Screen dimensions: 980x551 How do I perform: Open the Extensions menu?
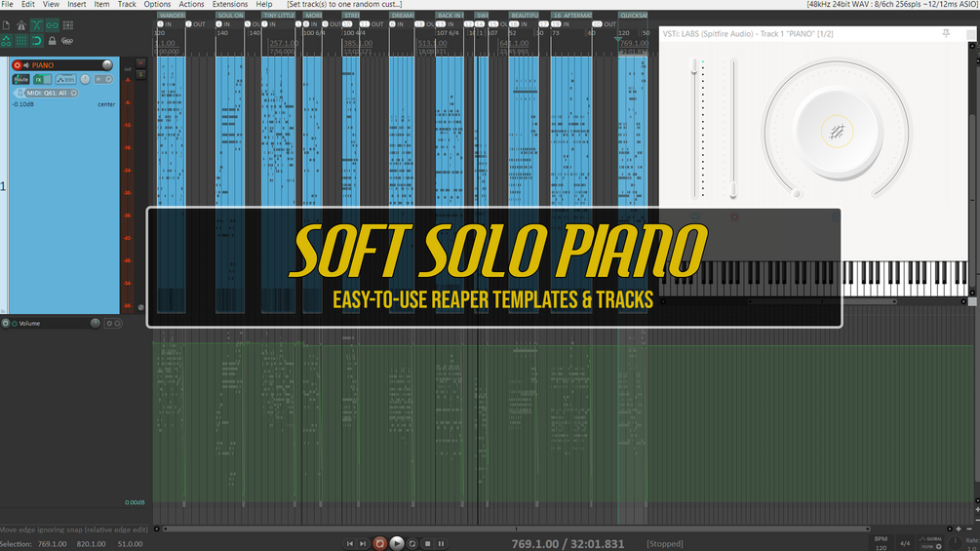(230, 4)
